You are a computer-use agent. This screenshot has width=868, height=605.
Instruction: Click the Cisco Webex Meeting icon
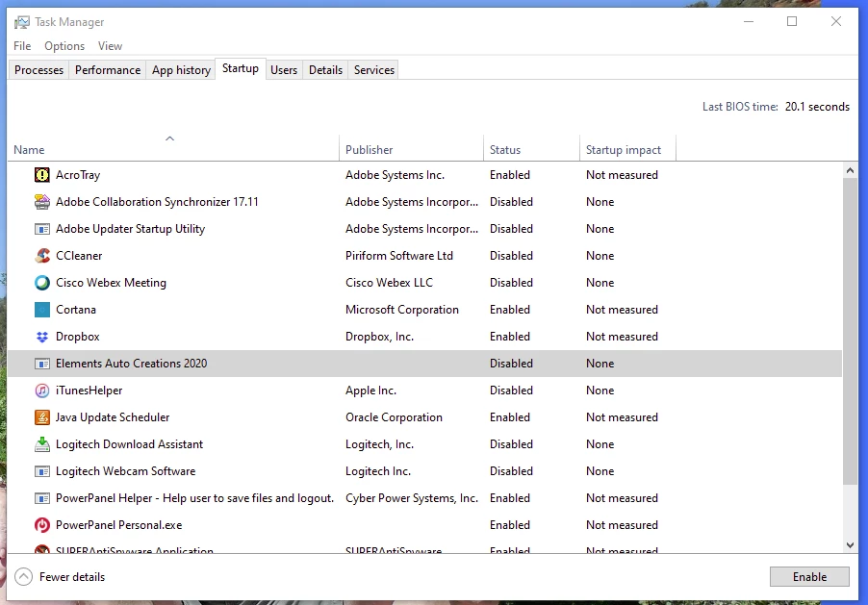coord(42,283)
